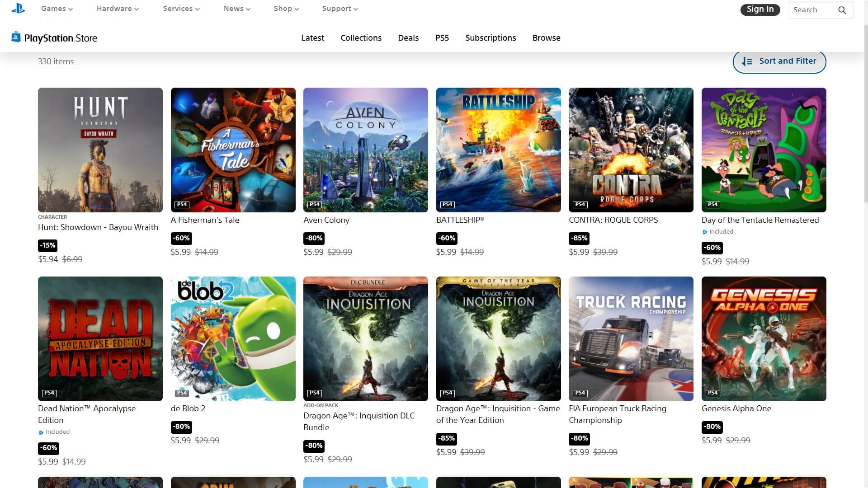Image resolution: width=868 pixels, height=488 pixels.
Task: Expand the Hardware dropdown menu
Action: [x=118, y=9]
